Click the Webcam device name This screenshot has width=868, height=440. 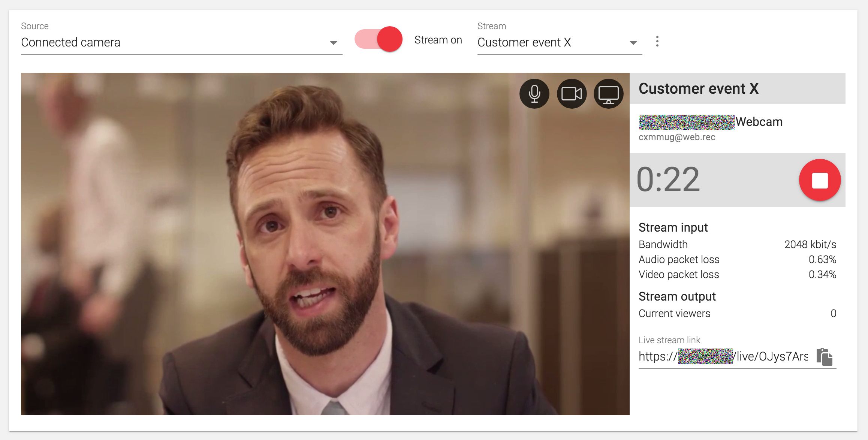pyautogui.click(x=759, y=122)
